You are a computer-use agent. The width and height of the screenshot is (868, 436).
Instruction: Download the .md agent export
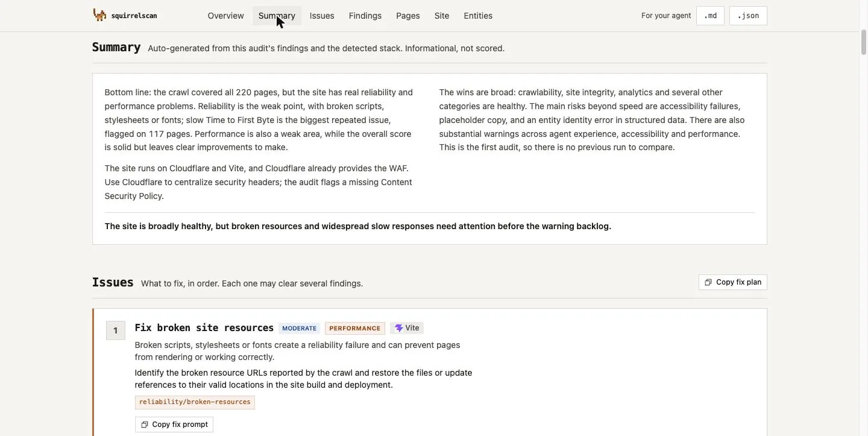pyautogui.click(x=710, y=16)
